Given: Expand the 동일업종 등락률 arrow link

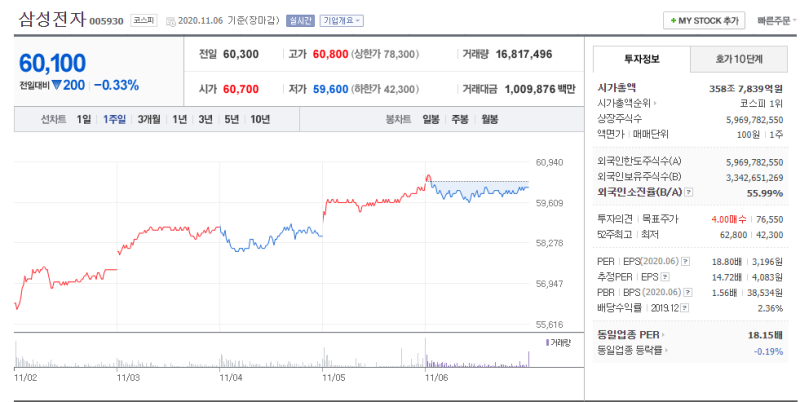Looking at the screenshot, I should point(667,350).
